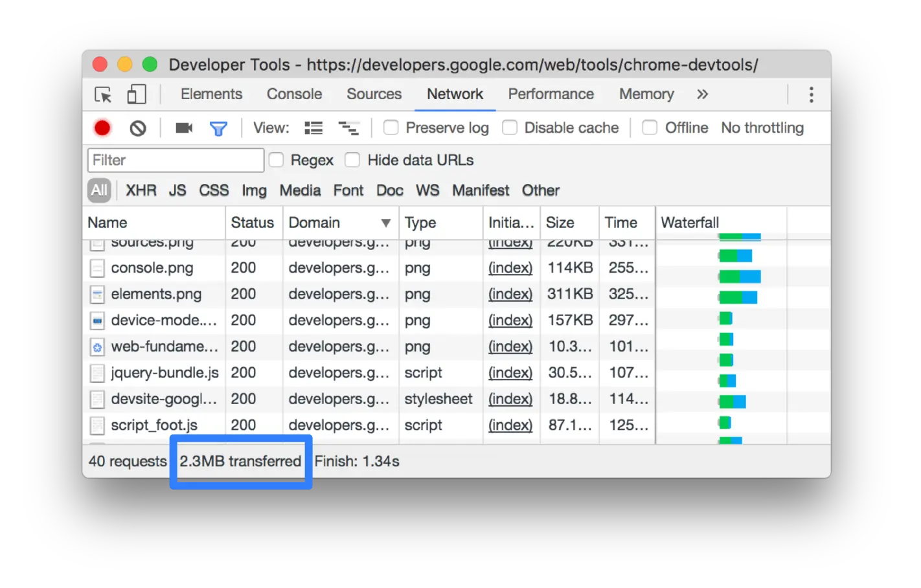This screenshot has width=921, height=588.
Task: Filter requests by Font
Action: (348, 190)
